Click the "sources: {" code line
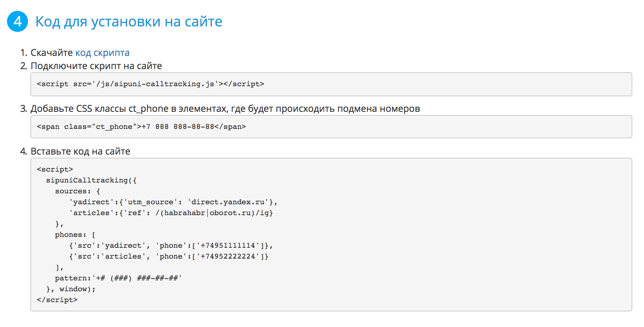 77,191
